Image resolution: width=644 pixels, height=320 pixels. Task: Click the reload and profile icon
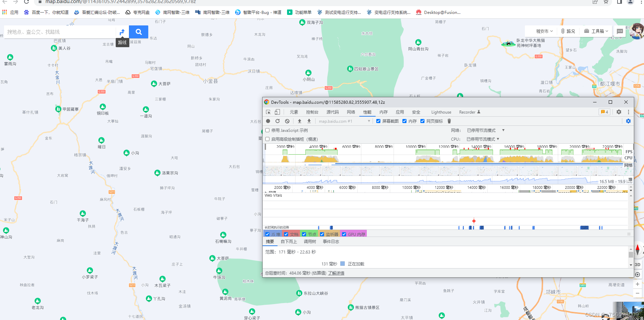coord(278,121)
